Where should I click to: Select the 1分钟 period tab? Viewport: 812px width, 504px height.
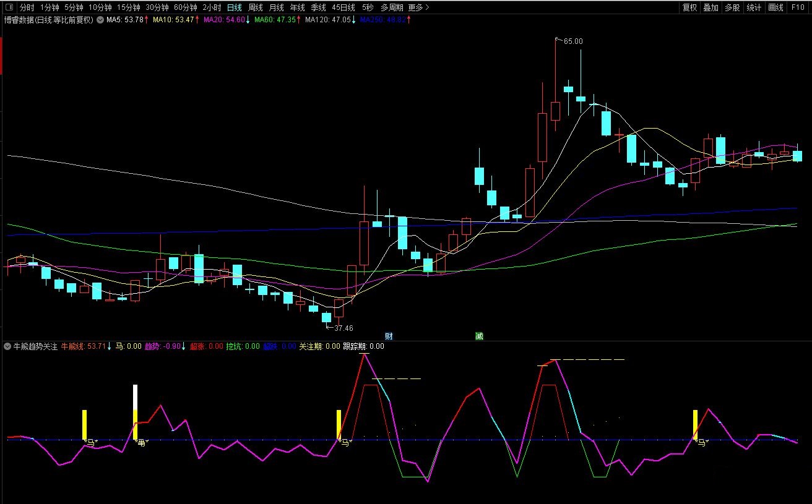pos(50,7)
